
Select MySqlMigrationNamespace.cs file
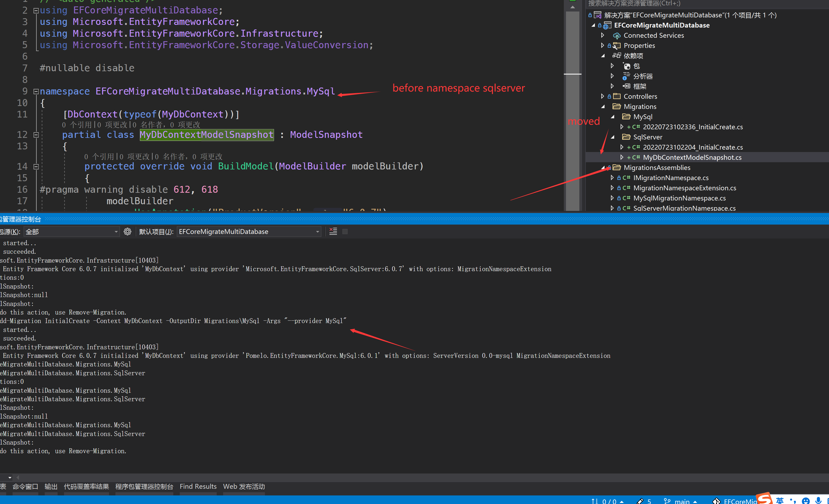click(679, 198)
